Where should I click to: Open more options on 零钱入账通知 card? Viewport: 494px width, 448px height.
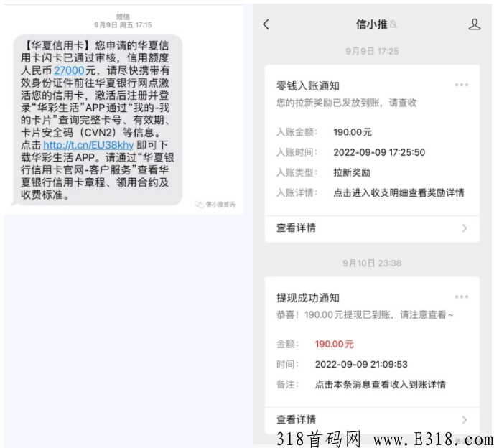(x=461, y=85)
